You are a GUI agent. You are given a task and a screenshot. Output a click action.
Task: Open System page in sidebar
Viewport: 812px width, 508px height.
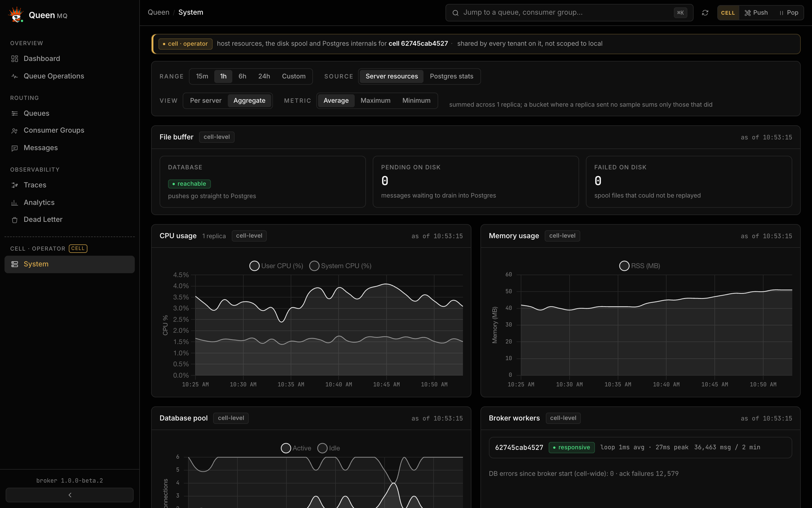pyautogui.click(x=69, y=264)
